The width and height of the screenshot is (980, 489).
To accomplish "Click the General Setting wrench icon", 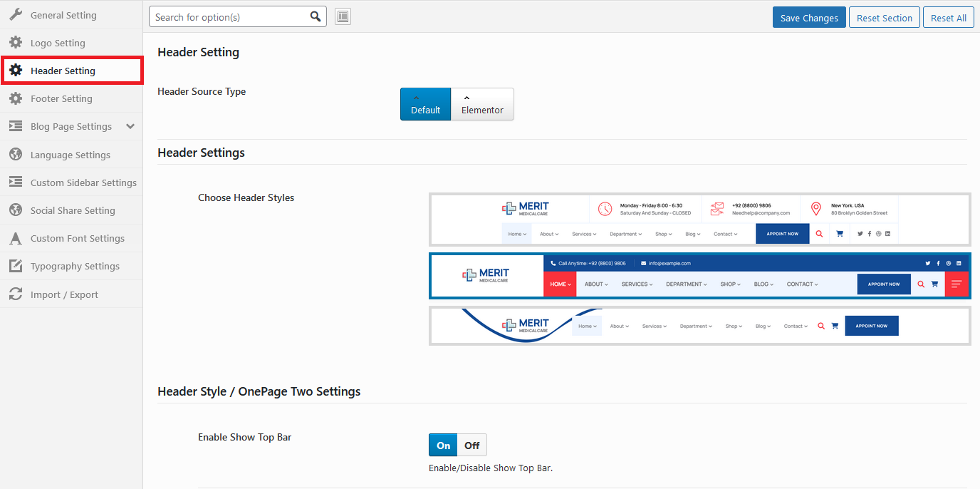I will click(x=17, y=14).
